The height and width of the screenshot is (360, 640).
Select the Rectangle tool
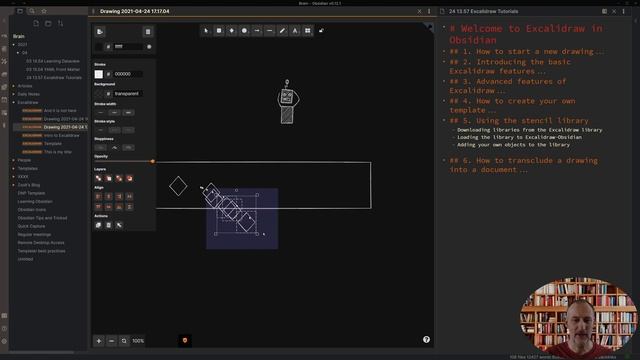click(x=219, y=31)
